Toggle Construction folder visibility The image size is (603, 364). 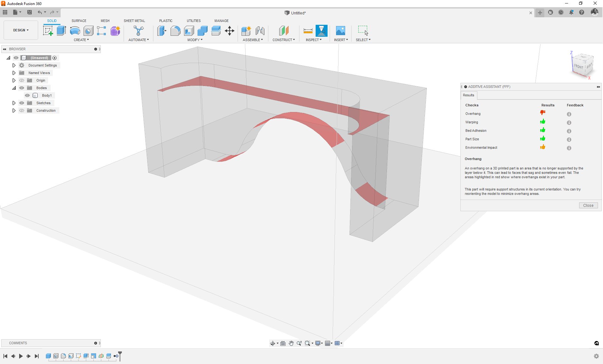(x=22, y=110)
